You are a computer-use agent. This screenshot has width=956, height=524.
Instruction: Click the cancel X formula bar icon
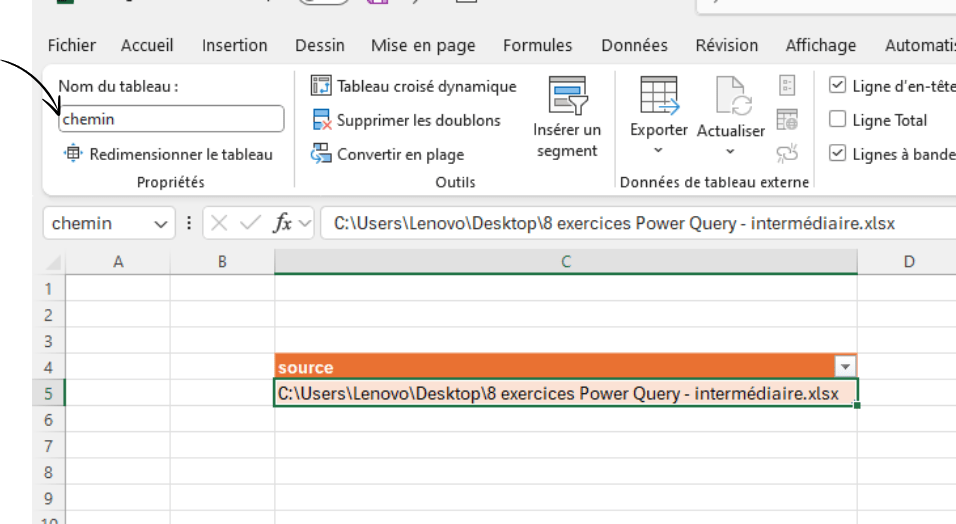pyautogui.click(x=219, y=223)
